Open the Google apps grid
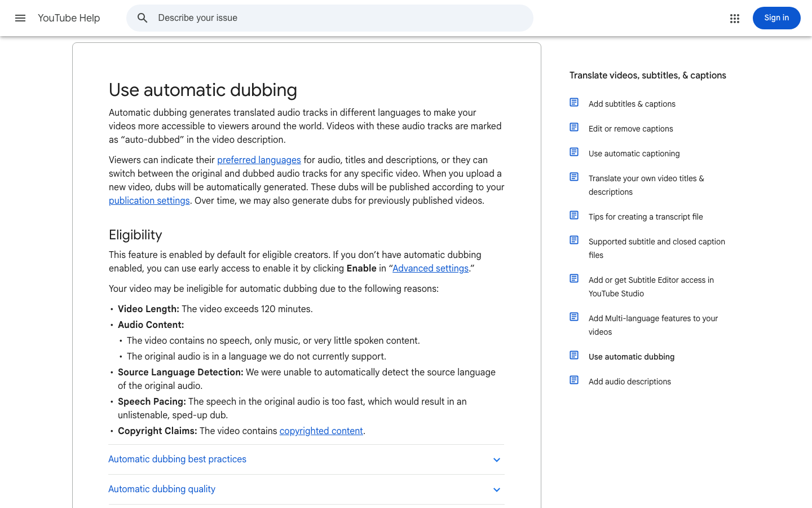The height and width of the screenshot is (508, 812). click(x=734, y=19)
